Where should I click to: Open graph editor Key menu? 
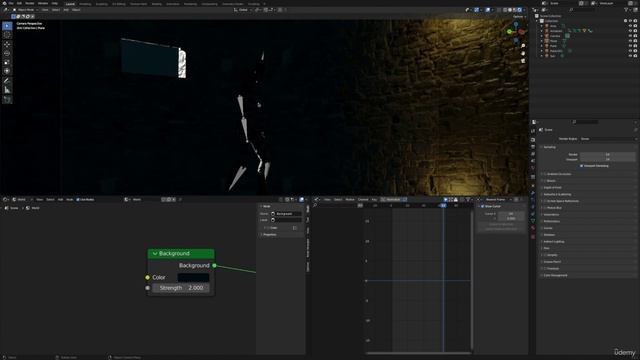(374, 200)
